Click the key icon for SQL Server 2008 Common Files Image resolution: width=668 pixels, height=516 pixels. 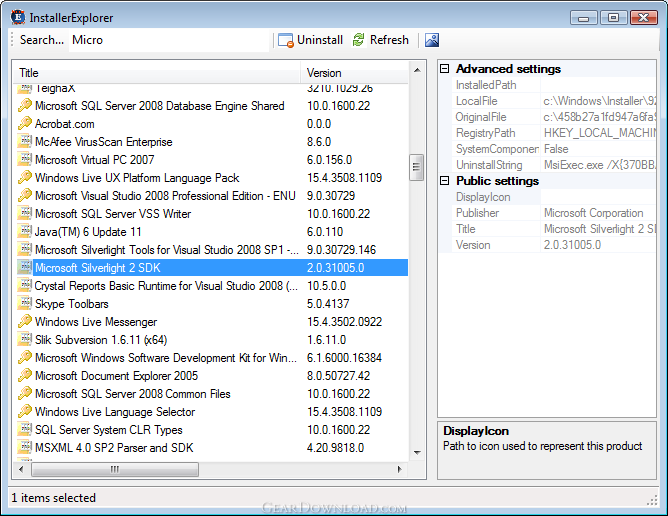[x=25, y=393]
